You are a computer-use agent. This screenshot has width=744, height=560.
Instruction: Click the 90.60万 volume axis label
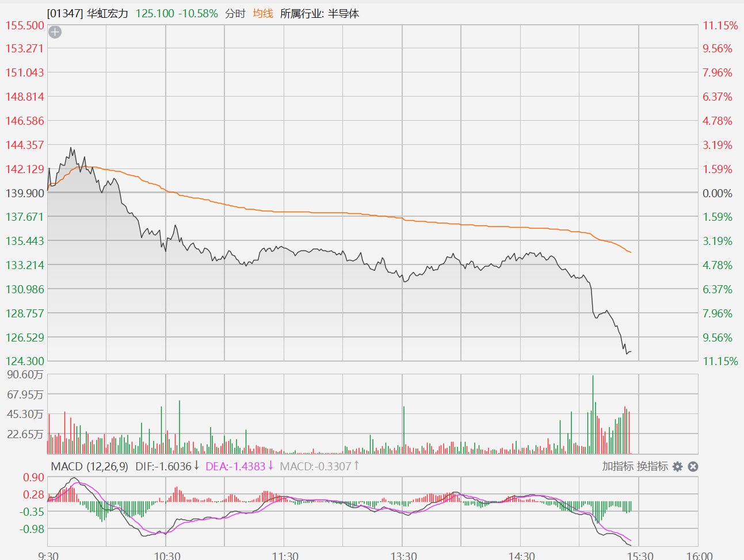coord(25,375)
